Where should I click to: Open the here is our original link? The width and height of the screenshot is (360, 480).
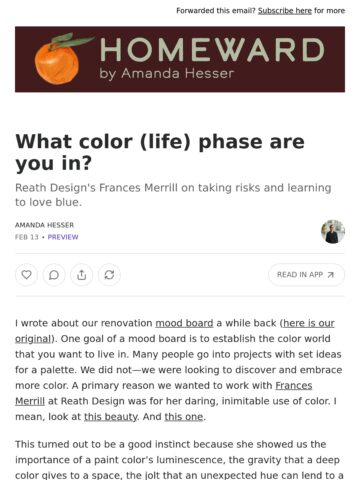175,331
